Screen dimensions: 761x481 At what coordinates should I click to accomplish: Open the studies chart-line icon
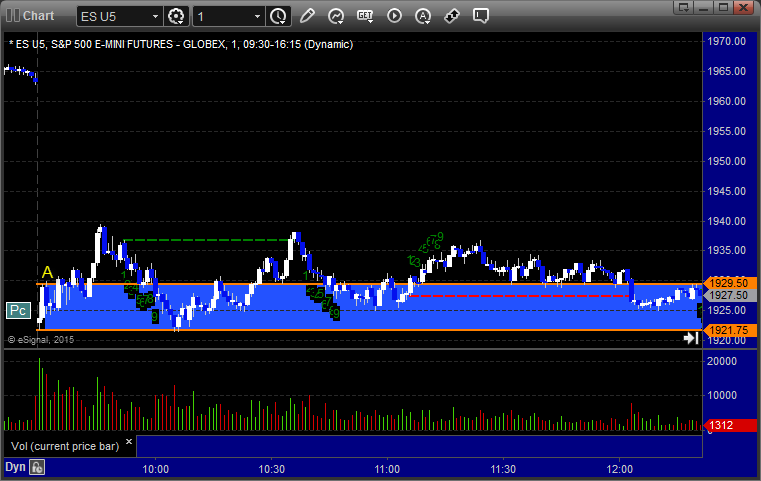pyautogui.click(x=336, y=16)
